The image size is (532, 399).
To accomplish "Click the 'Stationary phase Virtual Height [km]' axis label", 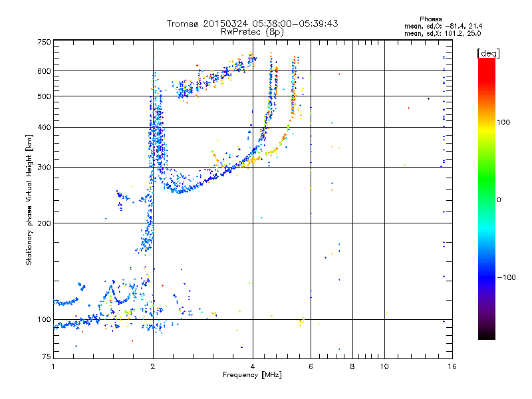I will click(29, 199).
